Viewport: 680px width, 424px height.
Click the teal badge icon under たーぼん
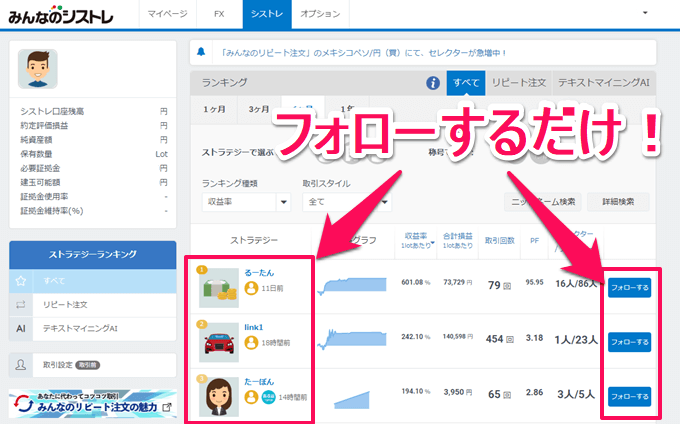point(268,397)
